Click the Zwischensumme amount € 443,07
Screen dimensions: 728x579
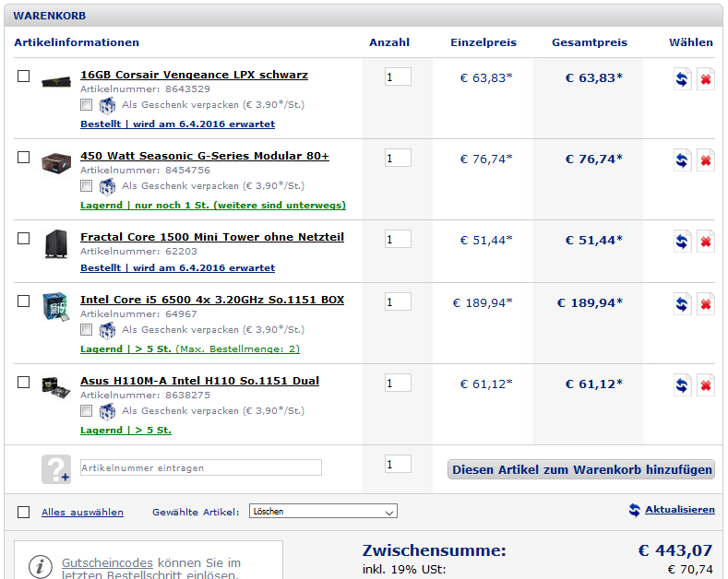click(675, 550)
